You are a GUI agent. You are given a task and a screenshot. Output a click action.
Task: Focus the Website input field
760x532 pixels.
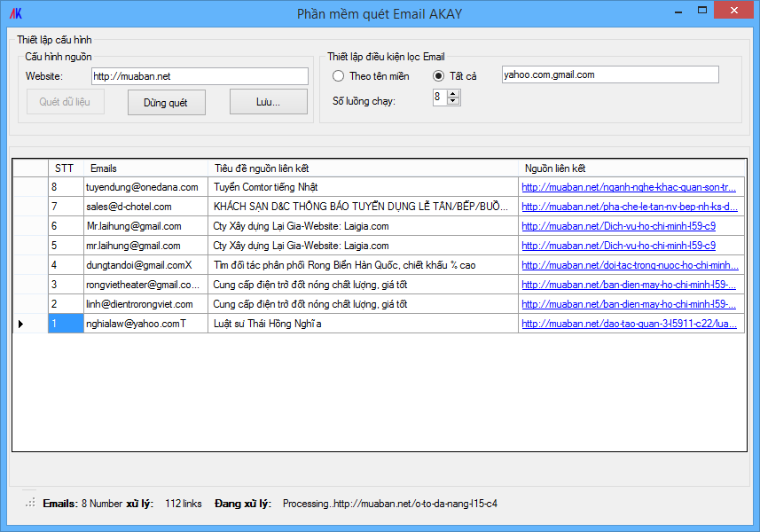point(200,76)
